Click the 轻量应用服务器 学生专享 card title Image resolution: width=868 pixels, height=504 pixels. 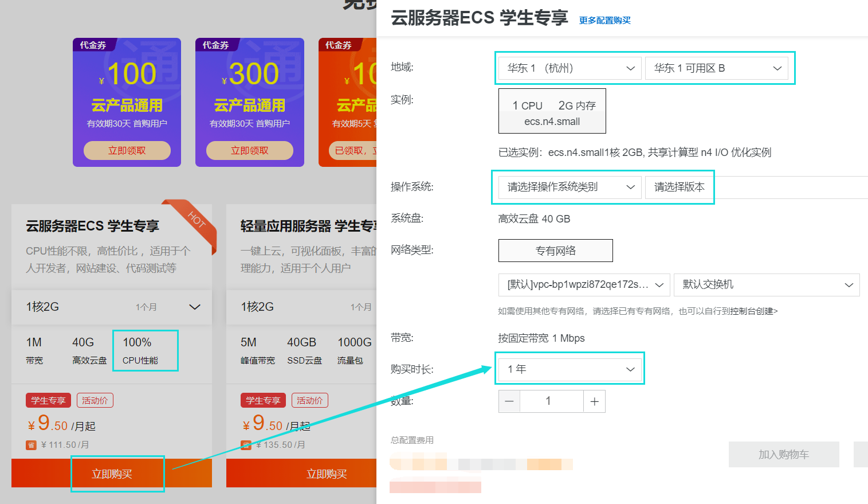pos(308,226)
